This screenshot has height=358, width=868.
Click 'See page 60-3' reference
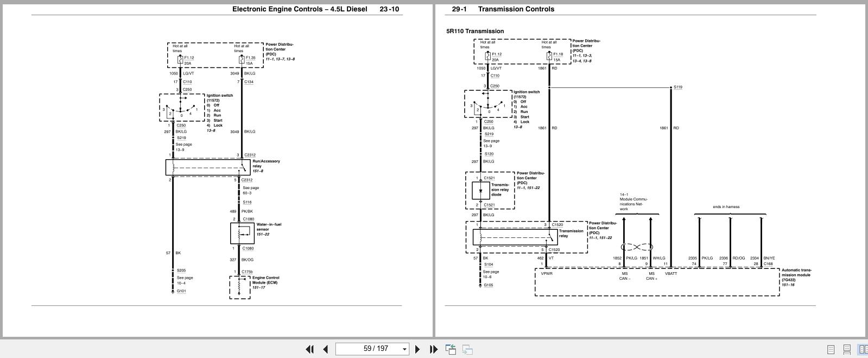coord(251,190)
